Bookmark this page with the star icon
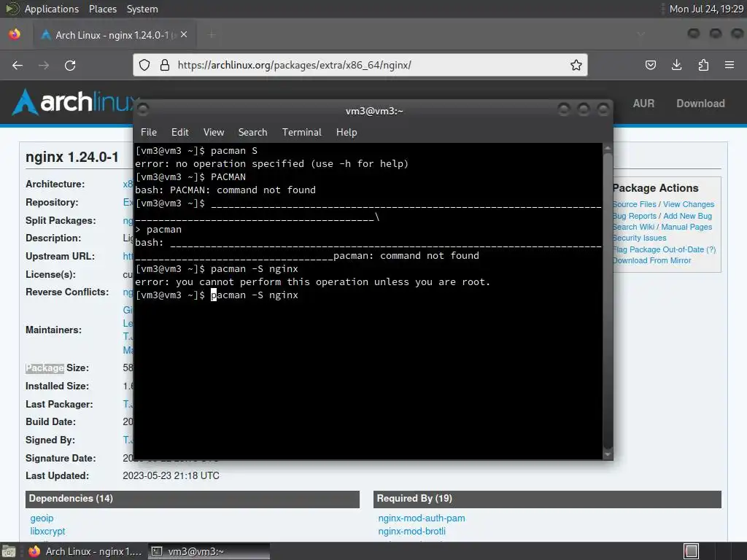 [x=576, y=65]
